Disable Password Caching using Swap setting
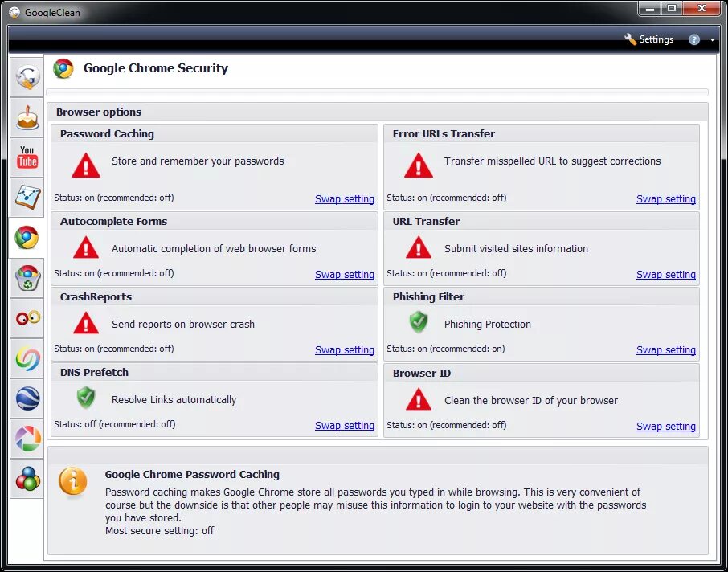The width and height of the screenshot is (728, 572). pos(345,198)
